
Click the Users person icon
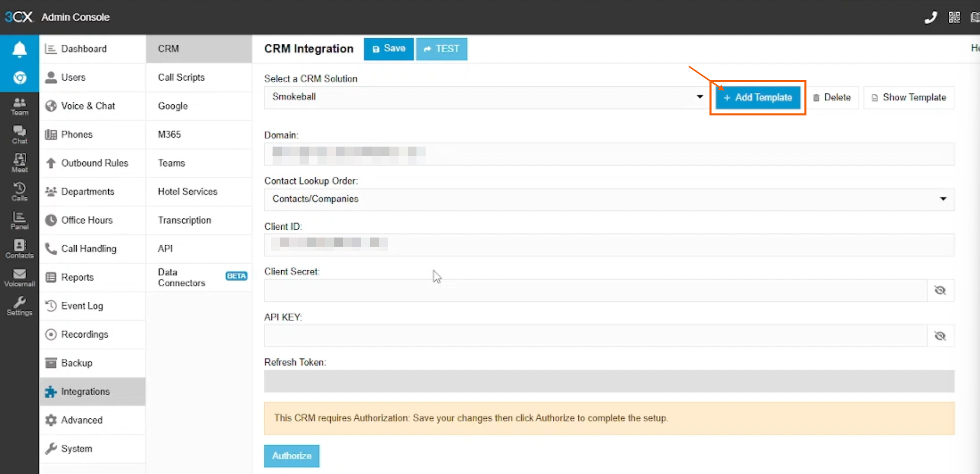(x=51, y=78)
